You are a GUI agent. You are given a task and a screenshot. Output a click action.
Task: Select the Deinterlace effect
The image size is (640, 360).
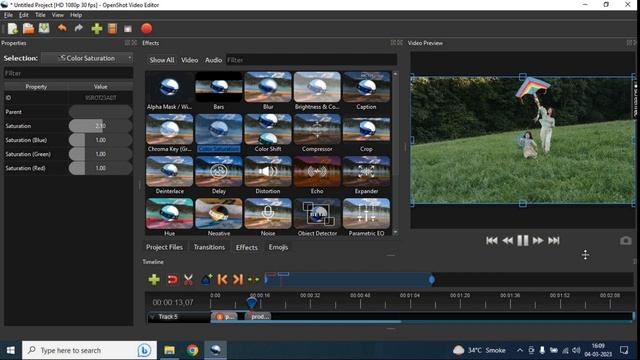click(169, 176)
